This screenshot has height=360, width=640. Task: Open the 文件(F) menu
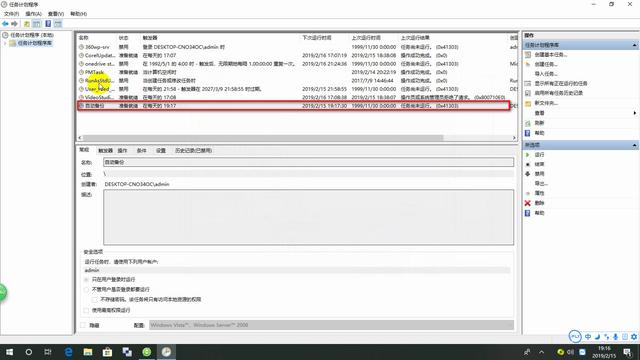point(11,14)
